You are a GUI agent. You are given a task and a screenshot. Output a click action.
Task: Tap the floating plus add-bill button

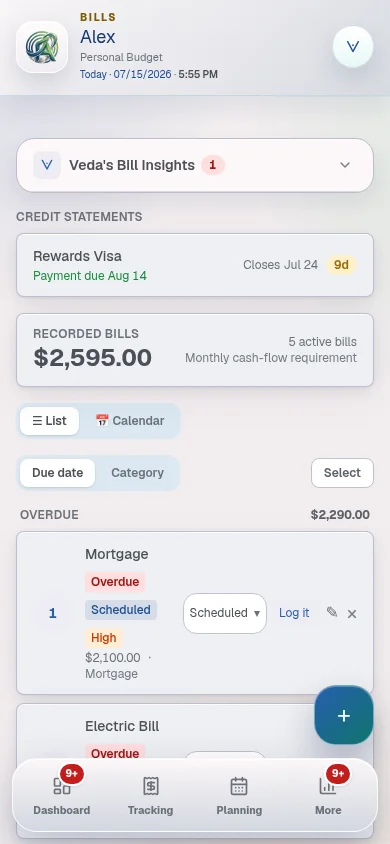(x=344, y=715)
